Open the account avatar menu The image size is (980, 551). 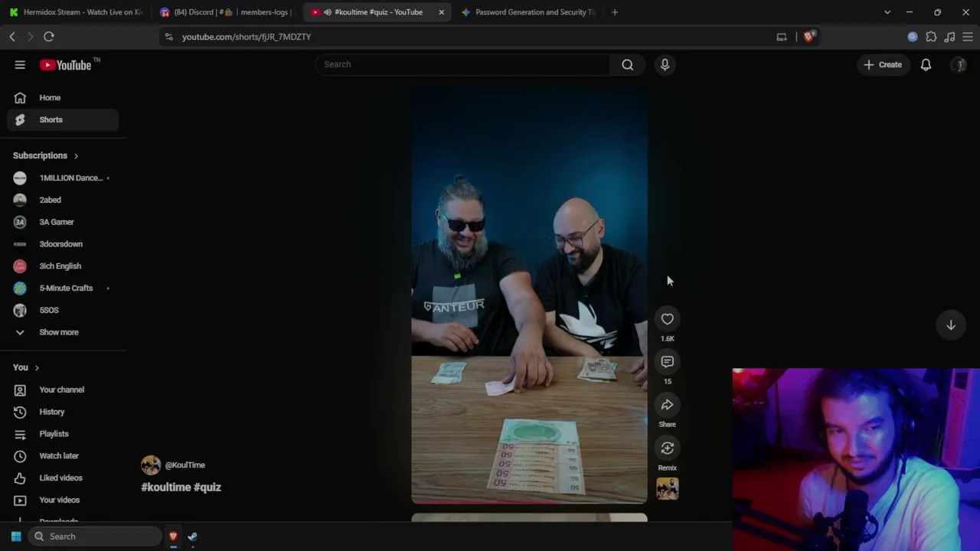click(x=959, y=65)
